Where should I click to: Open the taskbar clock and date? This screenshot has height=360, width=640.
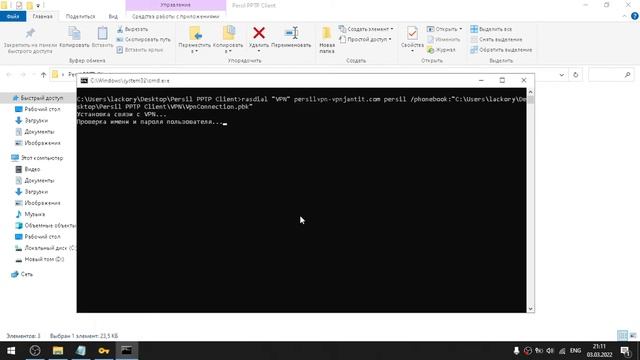[600, 351]
